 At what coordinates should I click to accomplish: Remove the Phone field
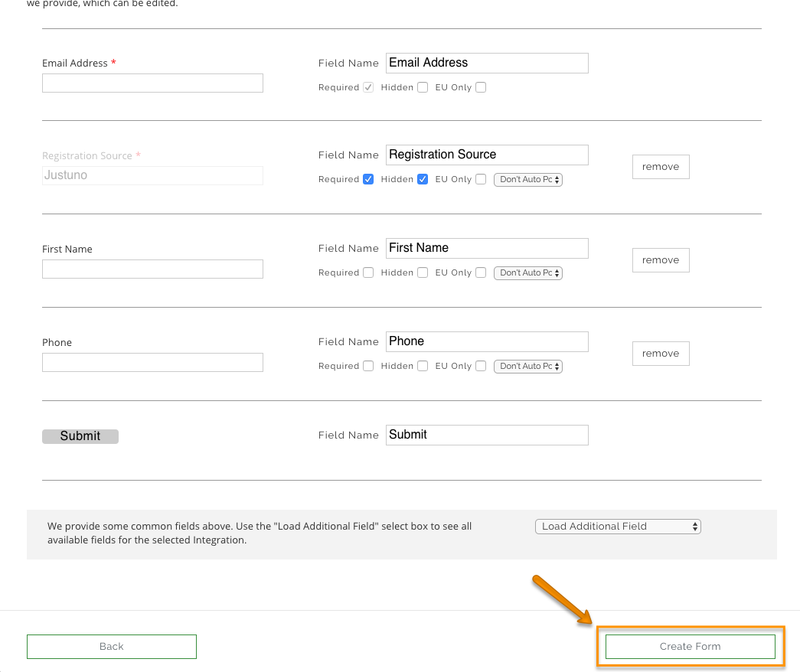coord(661,354)
